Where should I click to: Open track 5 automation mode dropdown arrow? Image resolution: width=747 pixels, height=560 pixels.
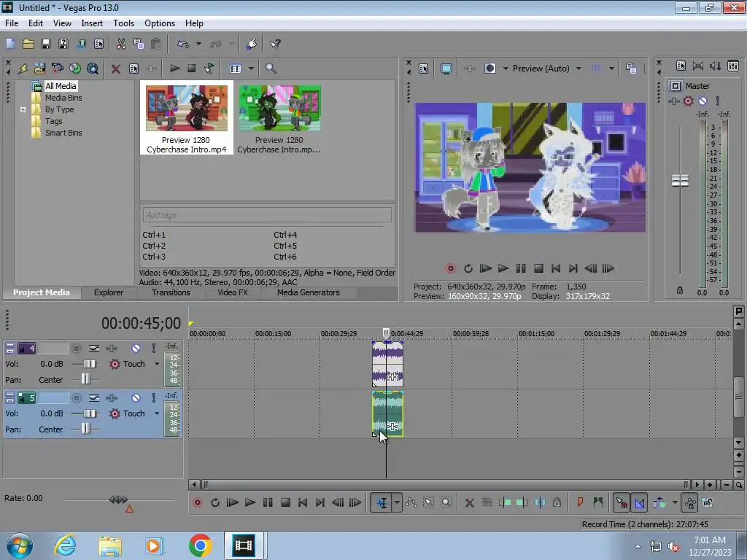point(157,414)
